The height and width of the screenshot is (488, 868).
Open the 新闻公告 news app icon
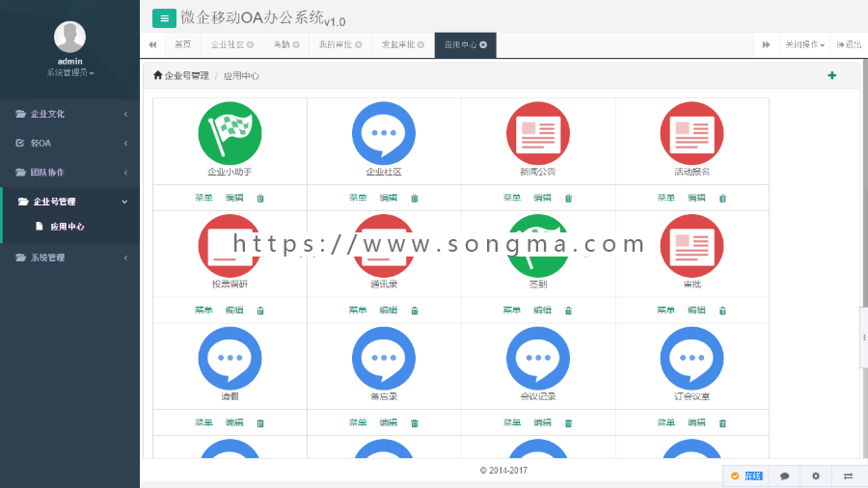(538, 133)
